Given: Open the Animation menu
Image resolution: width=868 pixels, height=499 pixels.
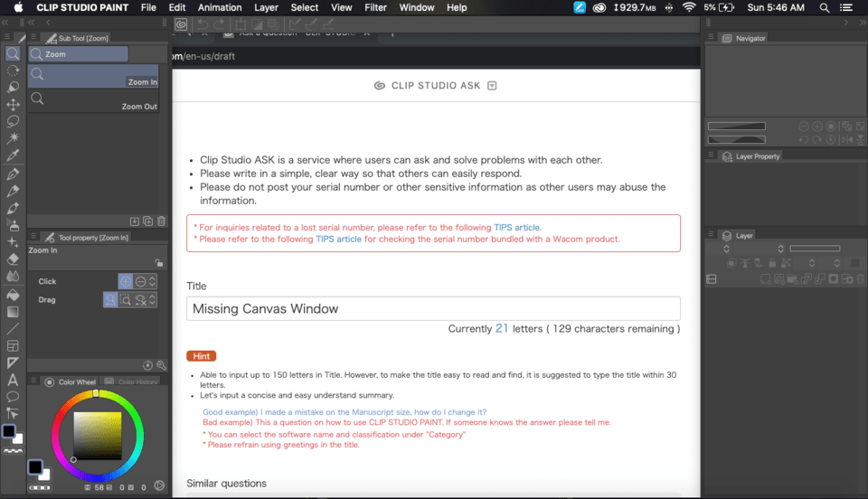Looking at the screenshot, I should pyautogui.click(x=220, y=8).
